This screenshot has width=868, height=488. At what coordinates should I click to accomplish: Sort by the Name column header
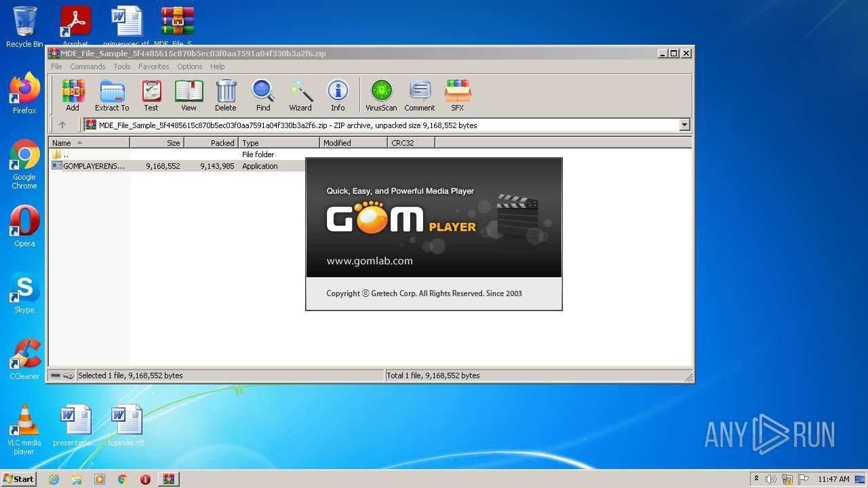(89, 143)
